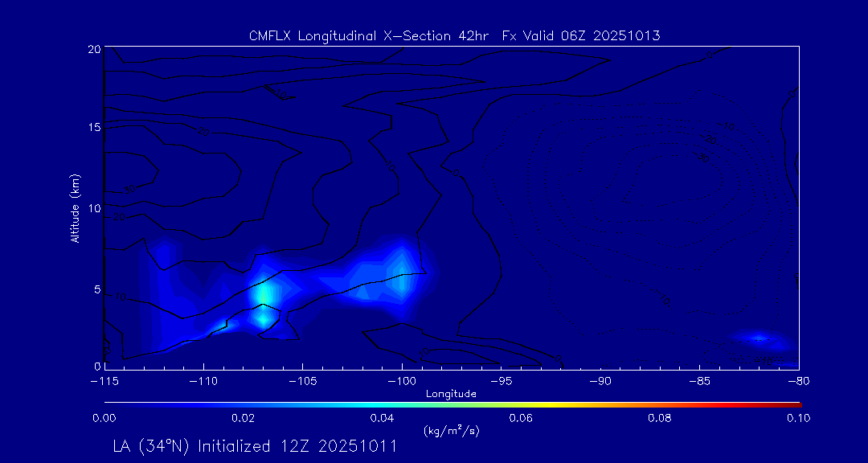868x463 pixels.
Task: Click the '(kg/m²/s)' units label
Action: (x=451, y=430)
